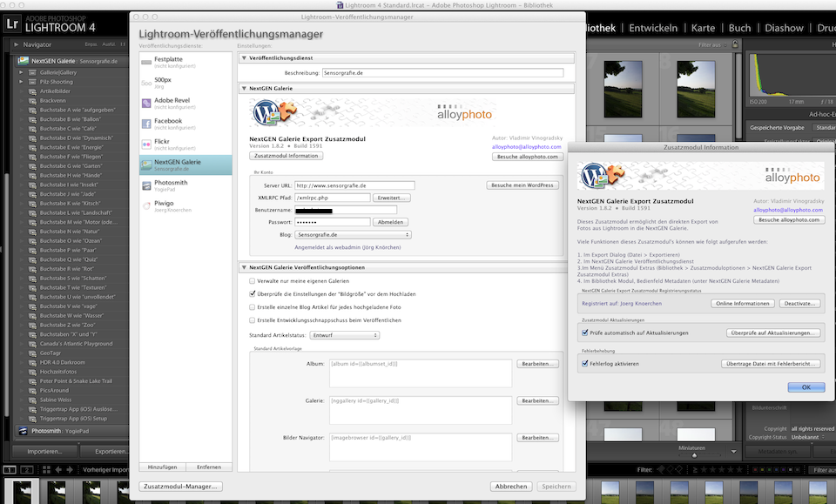Click the Flickr service icon
Screen dimensions: 836x504
point(146,144)
